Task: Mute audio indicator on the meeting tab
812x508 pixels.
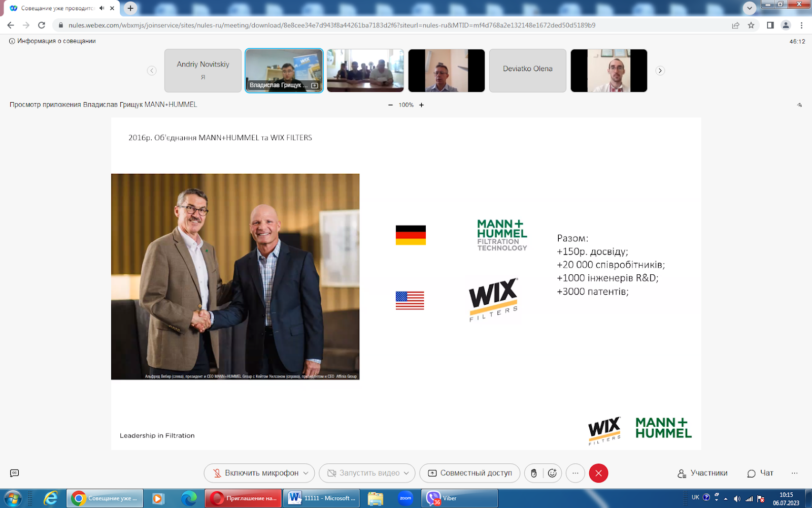Action: pyautogui.click(x=102, y=8)
